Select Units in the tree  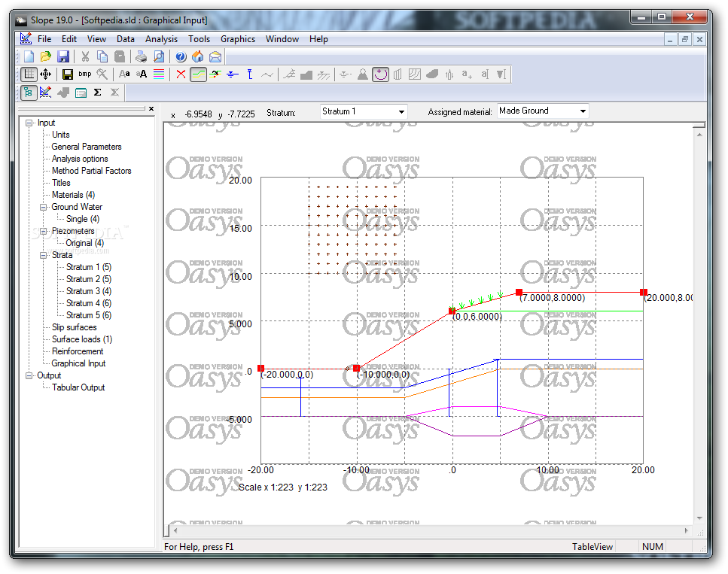pyautogui.click(x=60, y=135)
